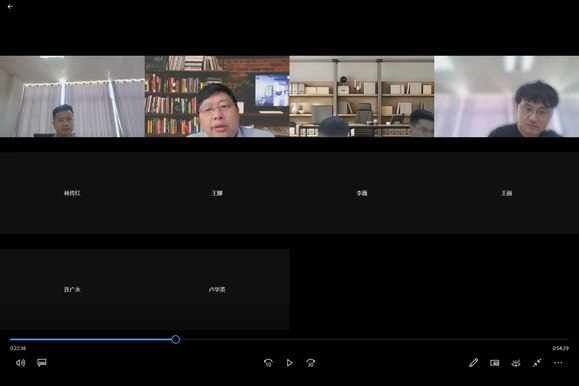Open the volume control
The image size is (579, 386).
click(x=21, y=363)
